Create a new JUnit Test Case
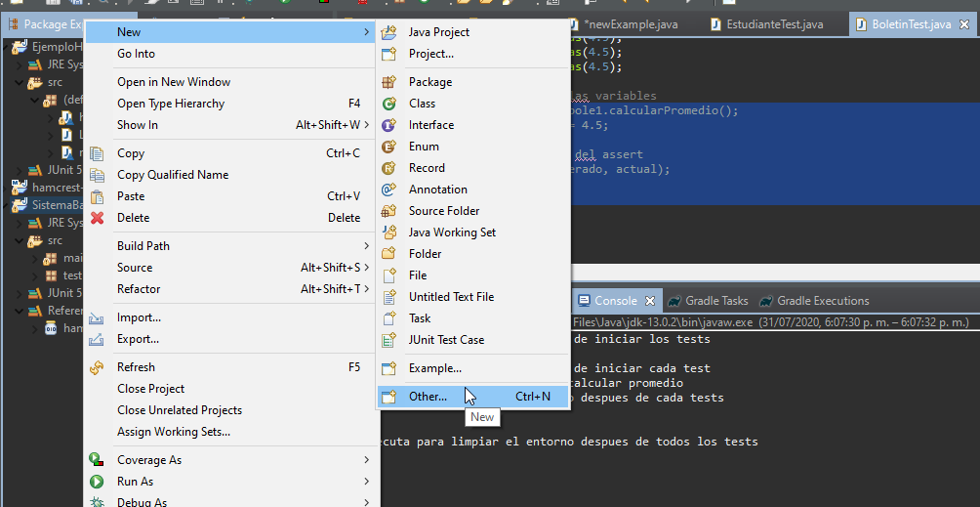 click(472, 339)
